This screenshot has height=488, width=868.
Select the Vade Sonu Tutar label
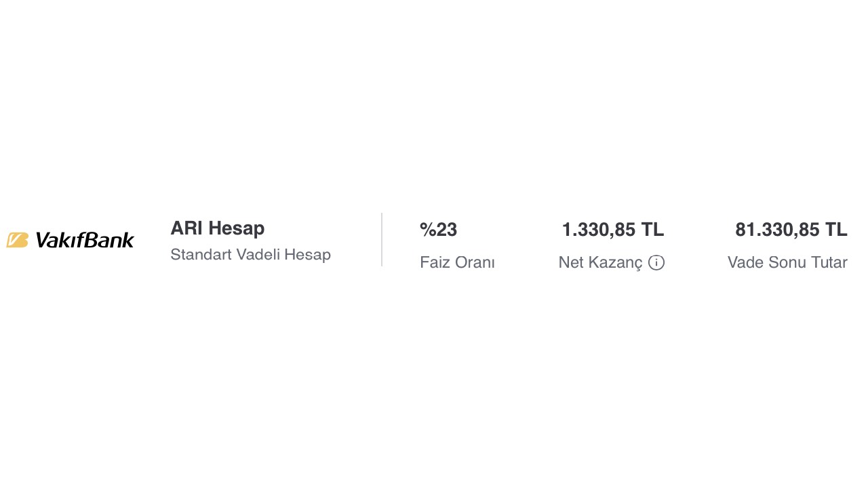(787, 262)
